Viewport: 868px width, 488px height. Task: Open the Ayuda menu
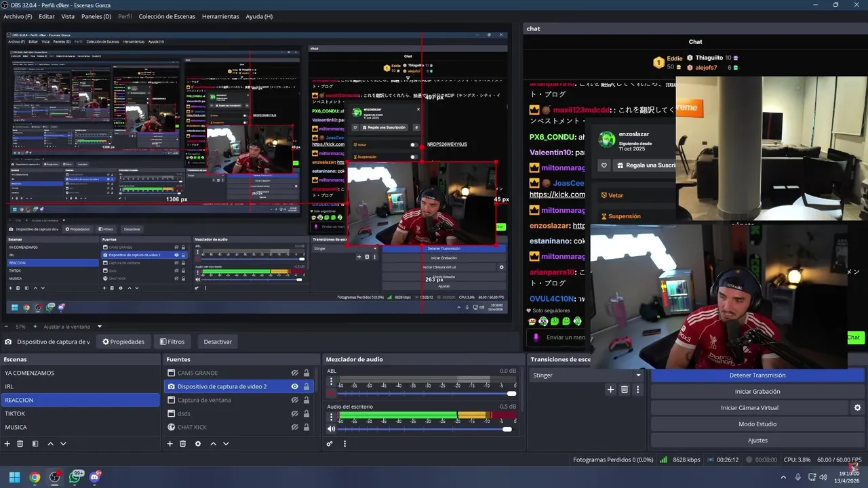259,16
